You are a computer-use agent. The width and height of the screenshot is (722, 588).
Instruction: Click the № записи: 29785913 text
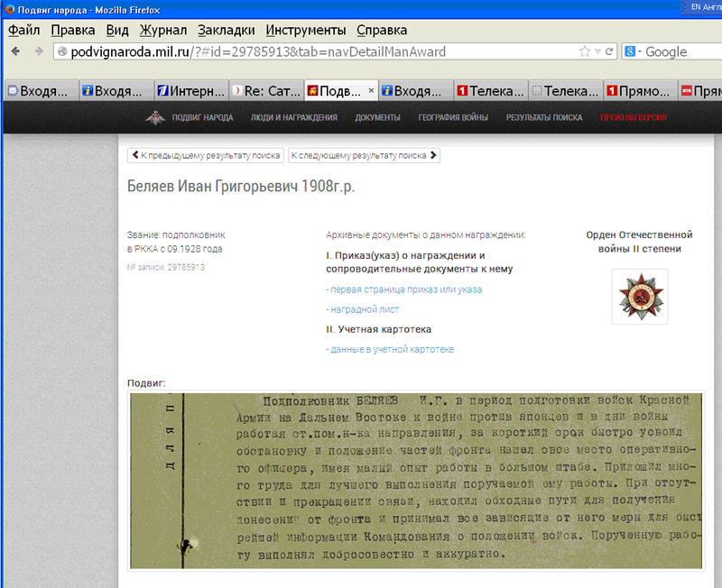[166, 267]
